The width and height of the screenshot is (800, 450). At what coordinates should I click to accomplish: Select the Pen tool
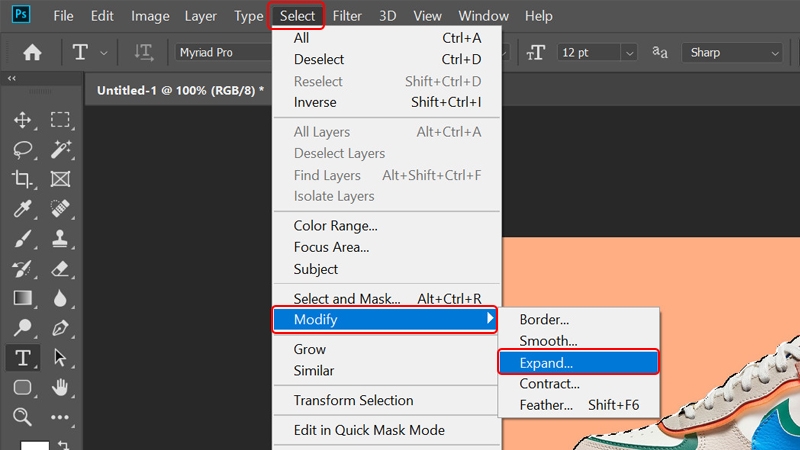60,328
